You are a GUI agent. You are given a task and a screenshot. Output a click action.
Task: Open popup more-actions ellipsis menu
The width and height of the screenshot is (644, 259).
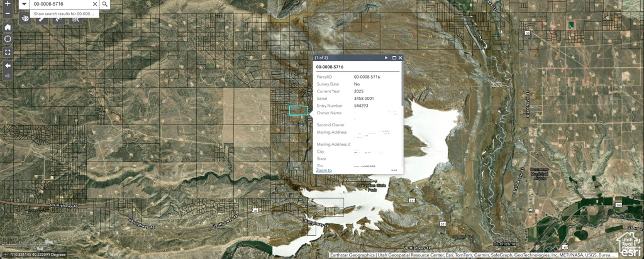pyautogui.click(x=394, y=170)
